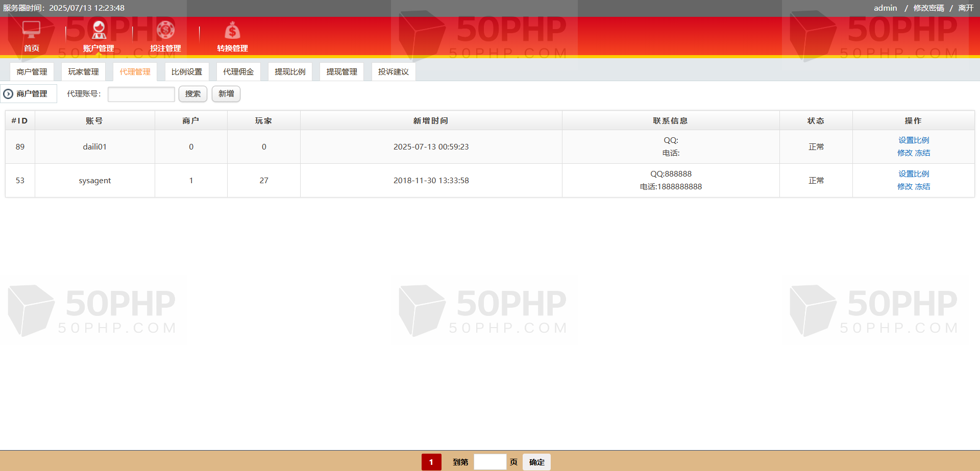Image resolution: width=980 pixels, height=471 pixels.
Task: Click page number 1 in pagination
Action: coord(431,462)
